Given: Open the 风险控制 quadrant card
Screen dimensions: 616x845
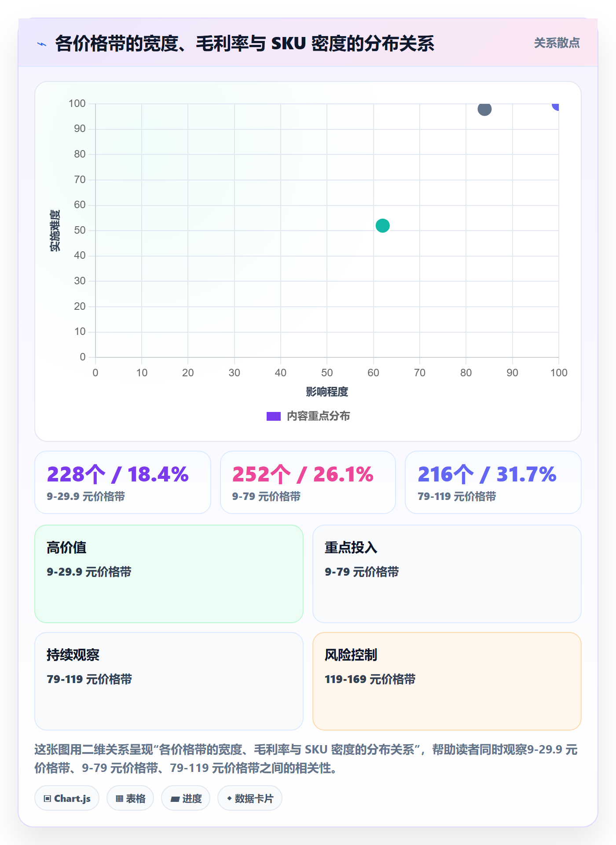Looking at the screenshot, I should [x=447, y=681].
